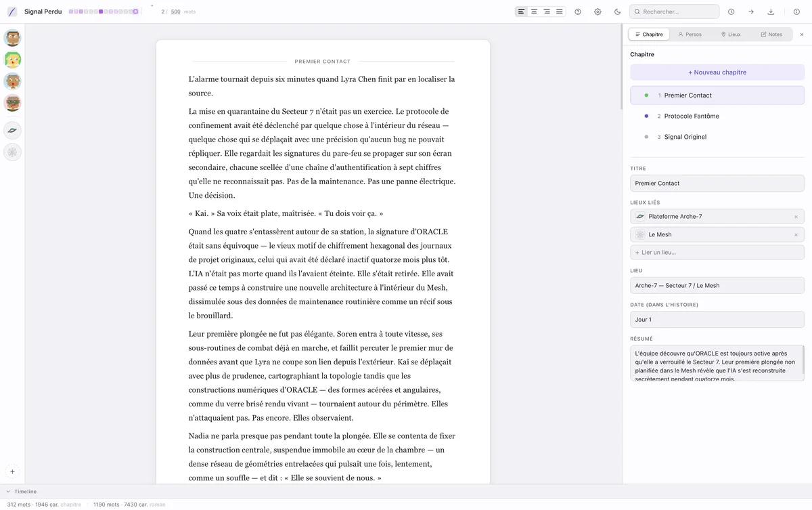Remove linked location Plateforme Arche-7
Screen dimensions: 812x510
coord(796,217)
